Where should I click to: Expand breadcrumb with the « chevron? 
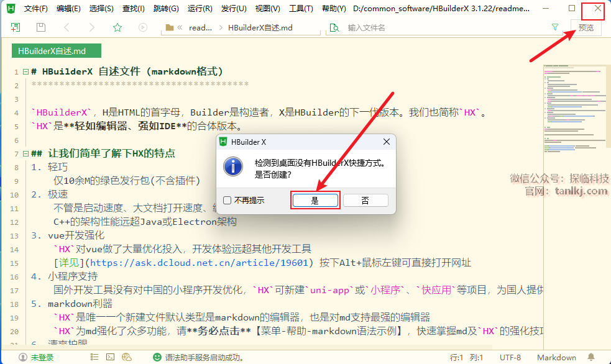180,27
